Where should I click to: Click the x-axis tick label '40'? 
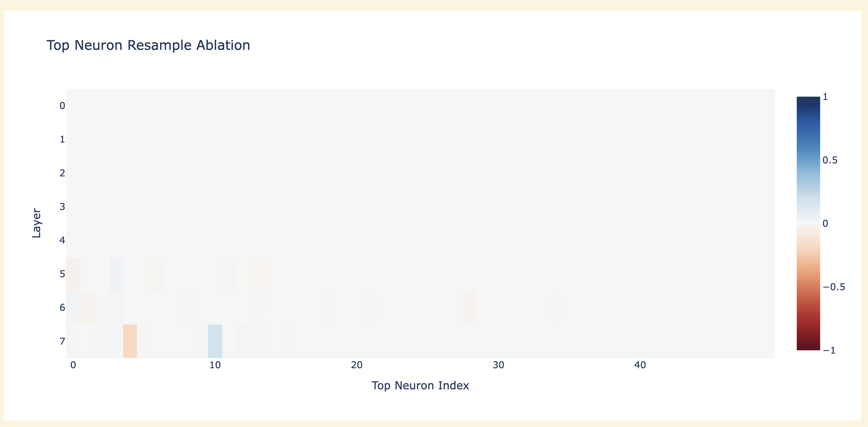pyautogui.click(x=640, y=365)
